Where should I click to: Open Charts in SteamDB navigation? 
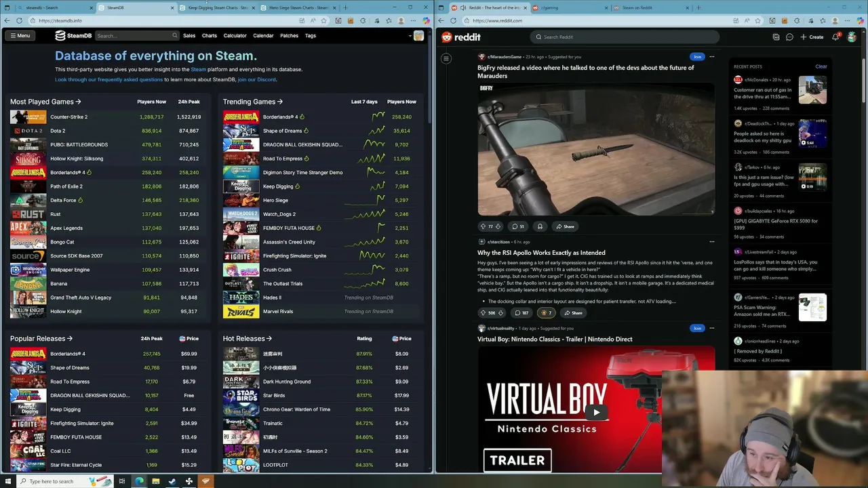tap(210, 35)
